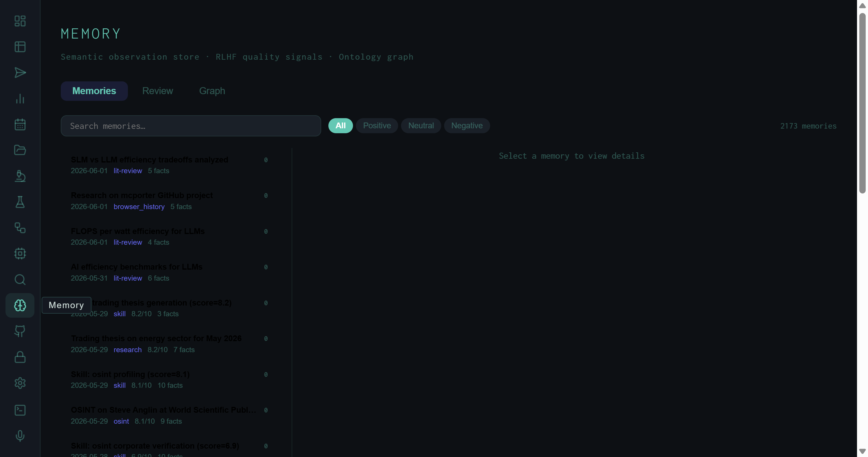Image resolution: width=868 pixels, height=457 pixels.
Task: Open the GitHub icon in sidebar
Action: point(20,331)
